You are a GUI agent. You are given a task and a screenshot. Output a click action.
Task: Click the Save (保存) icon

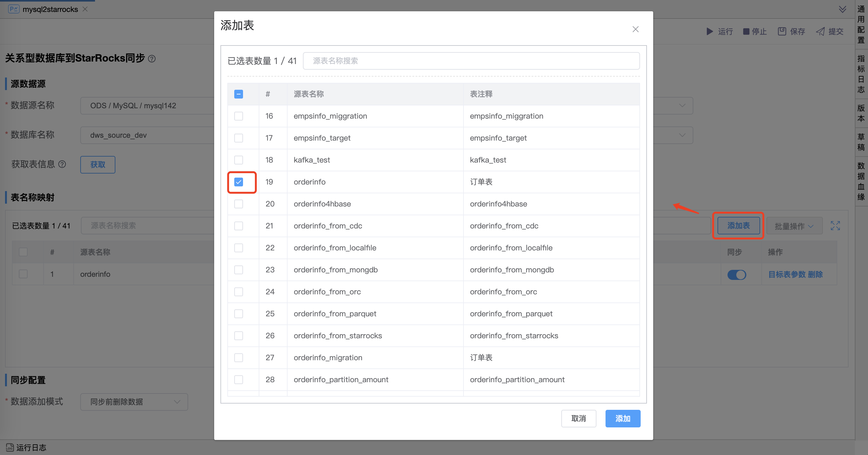click(782, 31)
